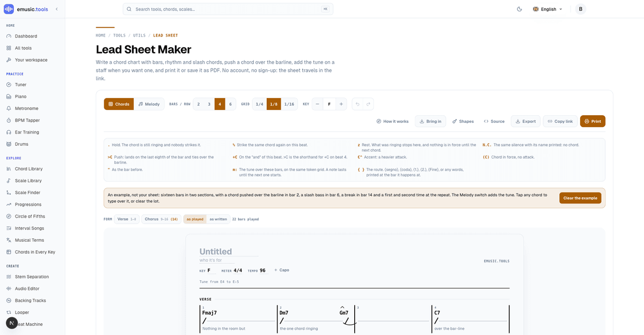Screen dimensions: 644x335
Task: Click the Untitled title field
Action: click(x=229, y=251)
